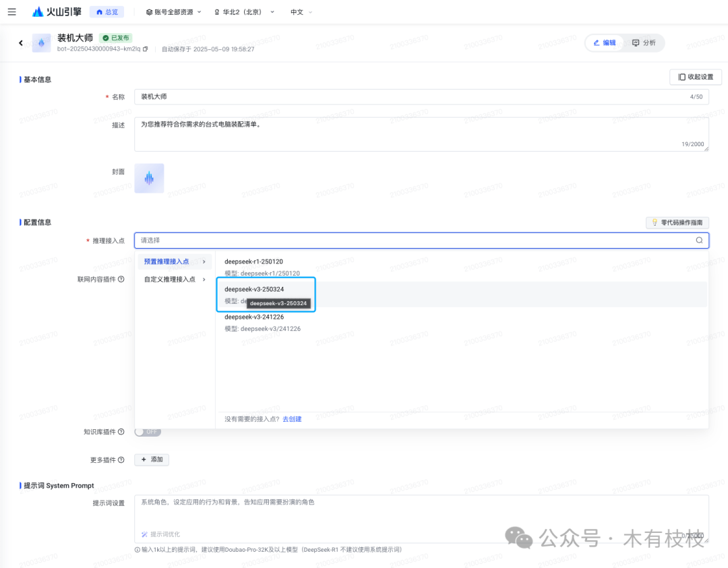Image resolution: width=728 pixels, height=568 pixels.
Task: Switch to the 编辑 tab
Action: [605, 42]
